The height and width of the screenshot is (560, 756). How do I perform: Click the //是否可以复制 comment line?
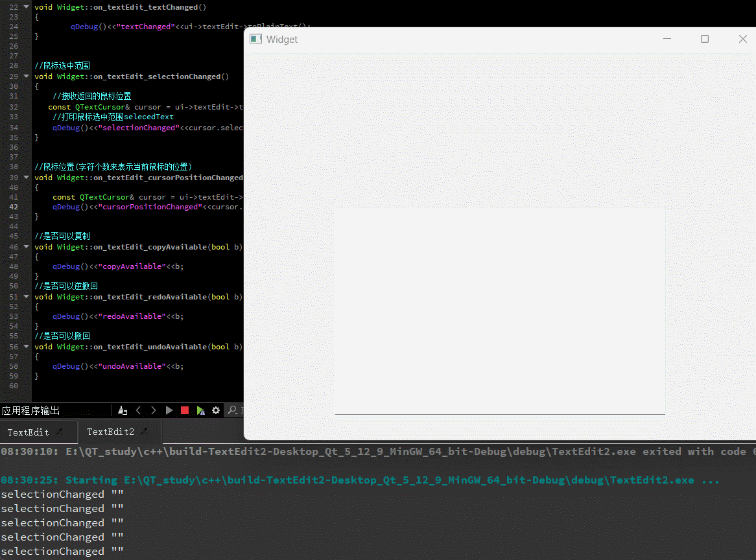coord(62,236)
